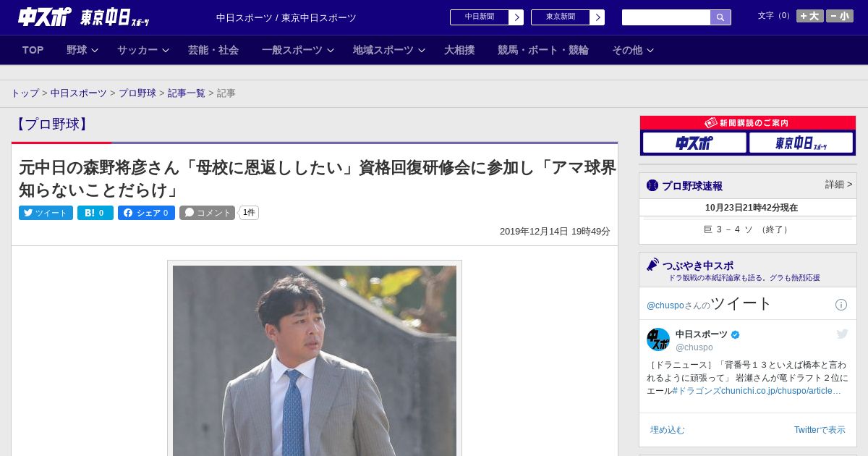Click the 1件 comment count bubble
The height and width of the screenshot is (456, 868).
pyautogui.click(x=249, y=213)
